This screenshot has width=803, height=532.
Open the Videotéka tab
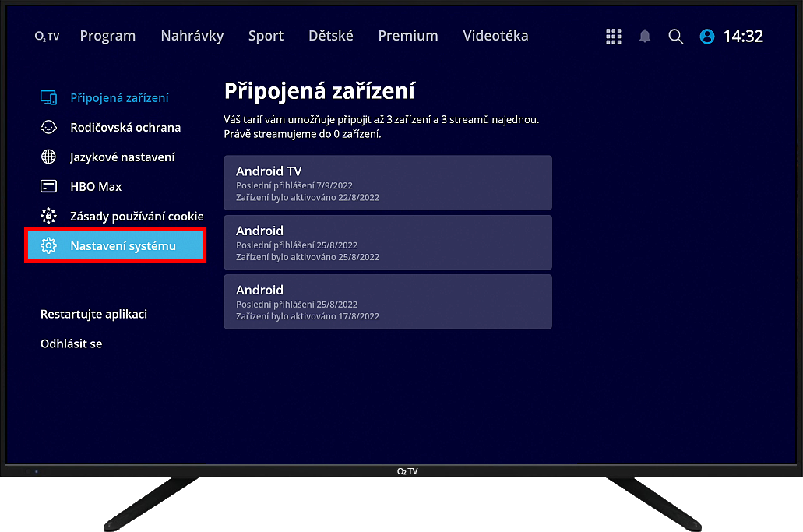[x=495, y=36]
